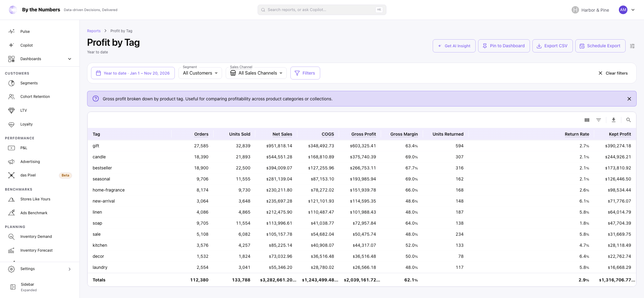
Task: Pin report to Dashboard
Action: tap(504, 46)
